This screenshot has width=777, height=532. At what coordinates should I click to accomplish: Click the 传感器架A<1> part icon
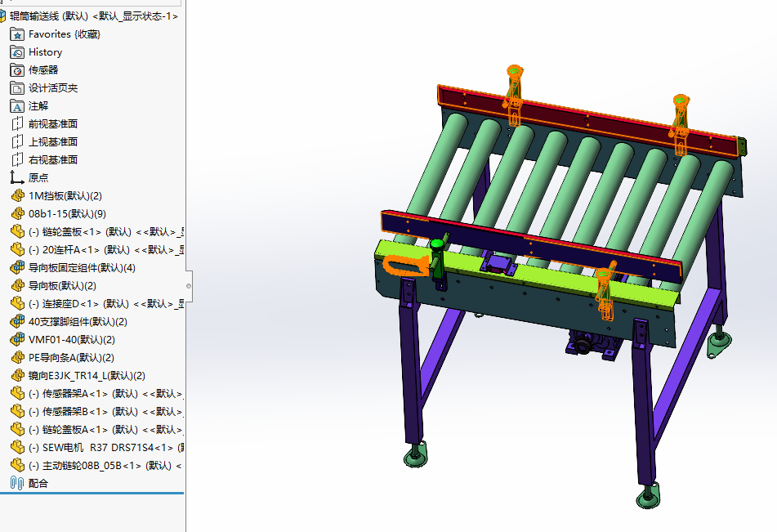click(x=17, y=394)
